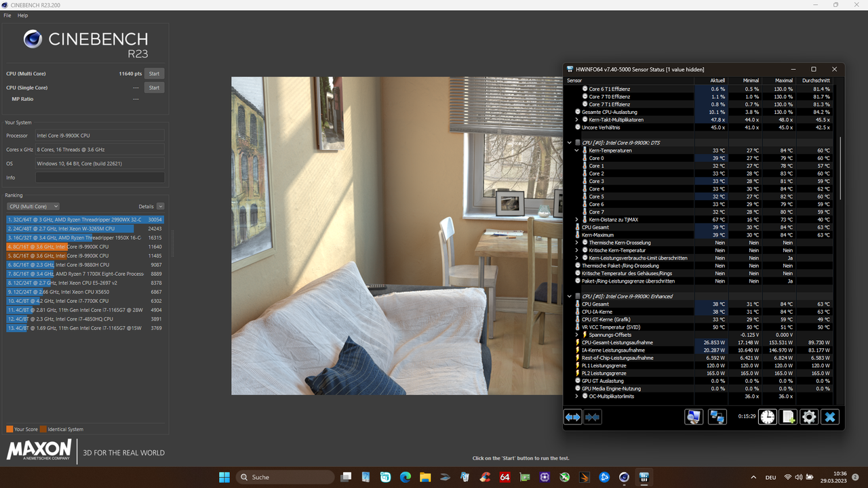
Task: Start the CPU Single Core benchmark
Action: point(154,87)
